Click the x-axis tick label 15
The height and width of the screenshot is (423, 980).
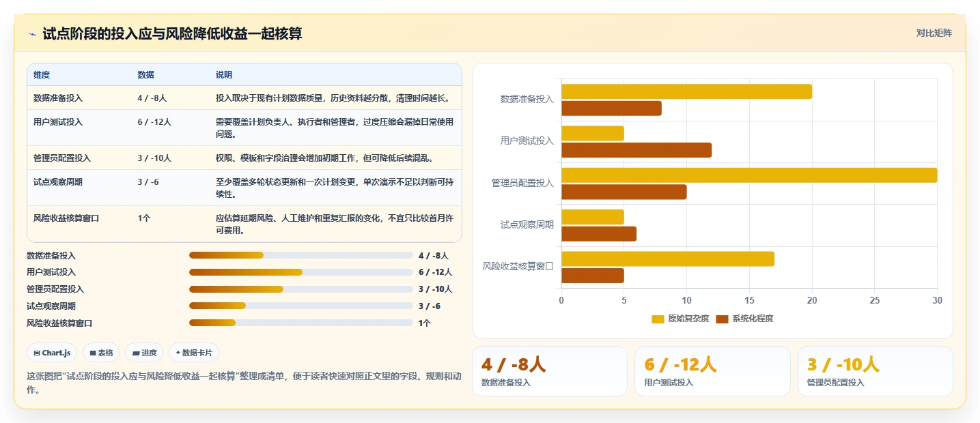tap(749, 300)
